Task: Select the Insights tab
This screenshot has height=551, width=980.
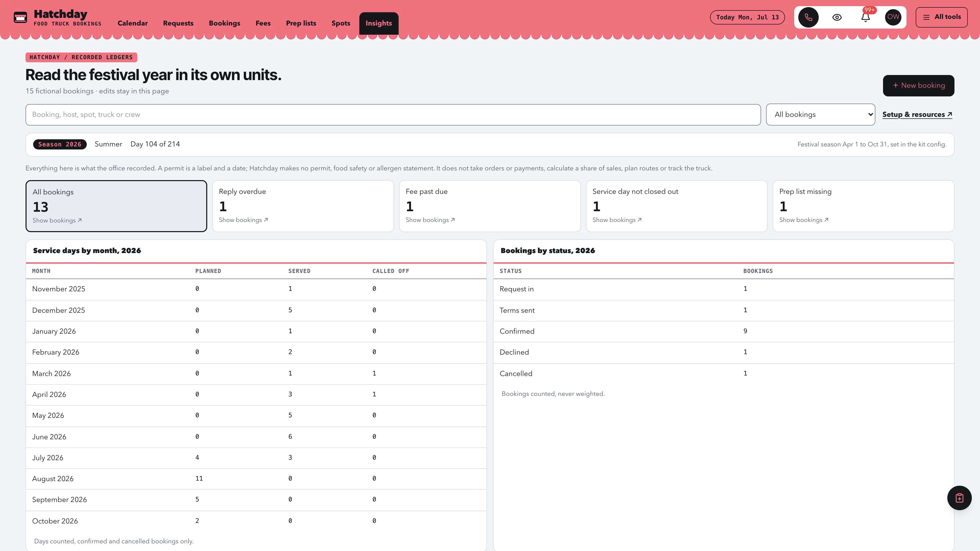Action: [378, 23]
